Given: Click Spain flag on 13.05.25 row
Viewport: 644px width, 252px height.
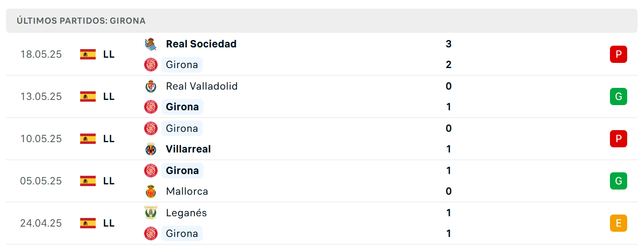Looking at the screenshot, I should click(x=88, y=96).
